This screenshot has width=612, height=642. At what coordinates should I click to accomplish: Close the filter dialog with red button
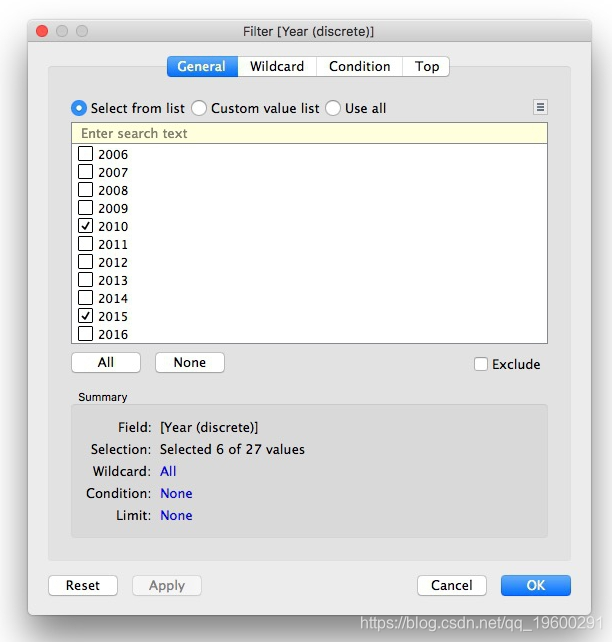click(x=42, y=31)
